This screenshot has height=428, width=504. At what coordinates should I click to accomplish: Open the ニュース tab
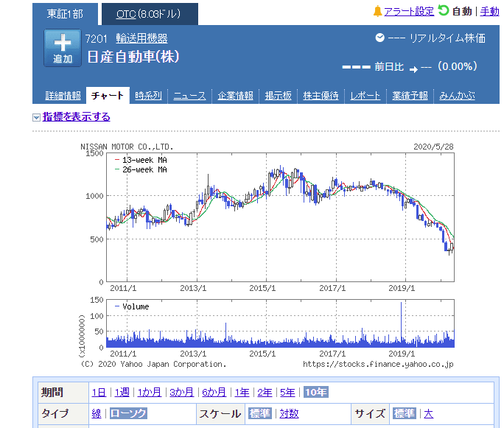(189, 96)
